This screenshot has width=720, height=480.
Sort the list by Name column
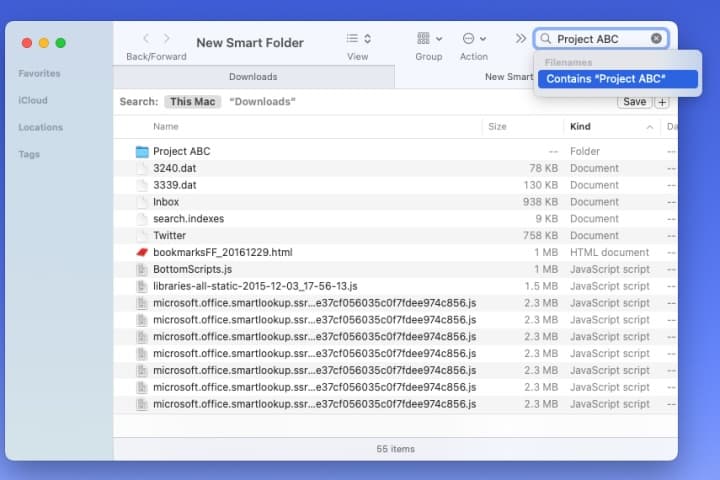click(166, 127)
